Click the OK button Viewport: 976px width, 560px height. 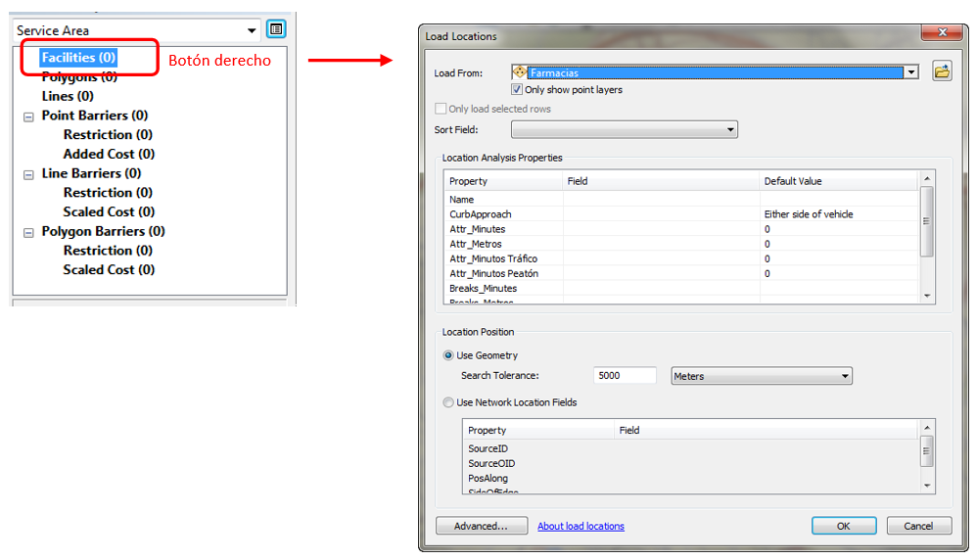click(x=843, y=526)
